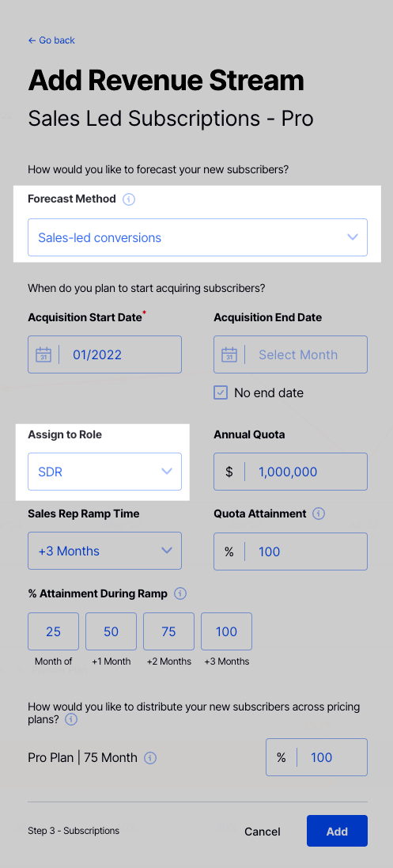This screenshot has width=393, height=868.
Task: Click the Quota Attainment percentage field
Action: point(291,552)
